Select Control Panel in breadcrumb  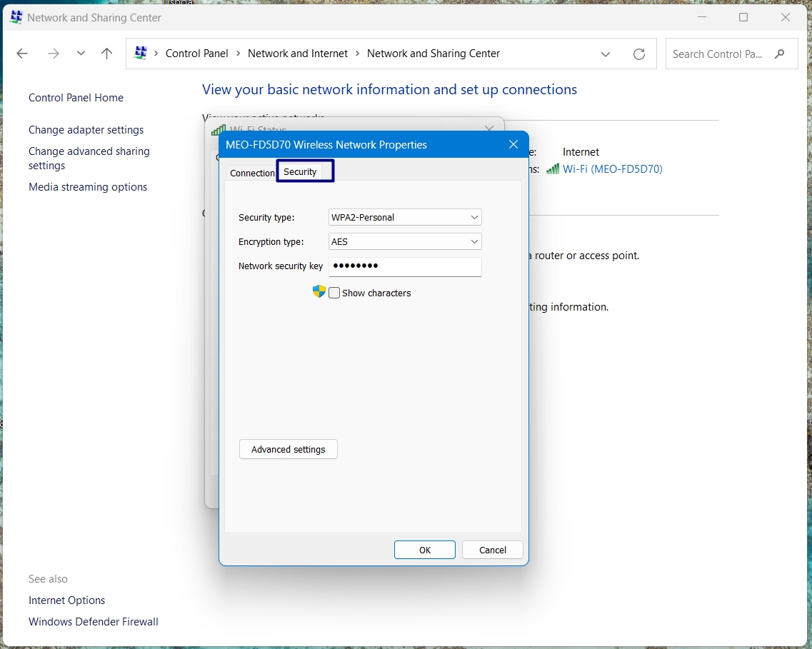coord(197,54)
